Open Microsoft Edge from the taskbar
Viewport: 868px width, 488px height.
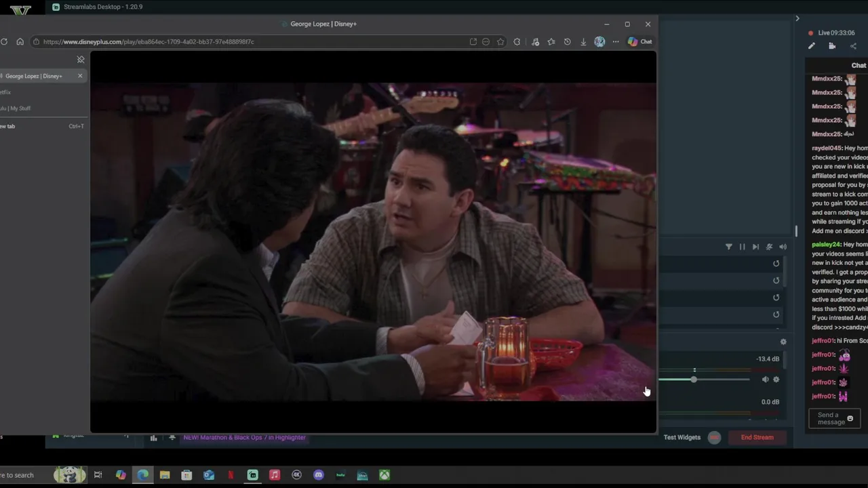[x=143, y=475]
